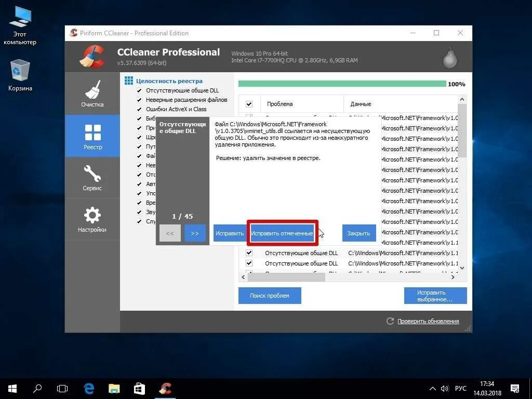Click Закрыть to close the dialog
The height and width of the screenshot is (399, 532).
tap(358, 233)
